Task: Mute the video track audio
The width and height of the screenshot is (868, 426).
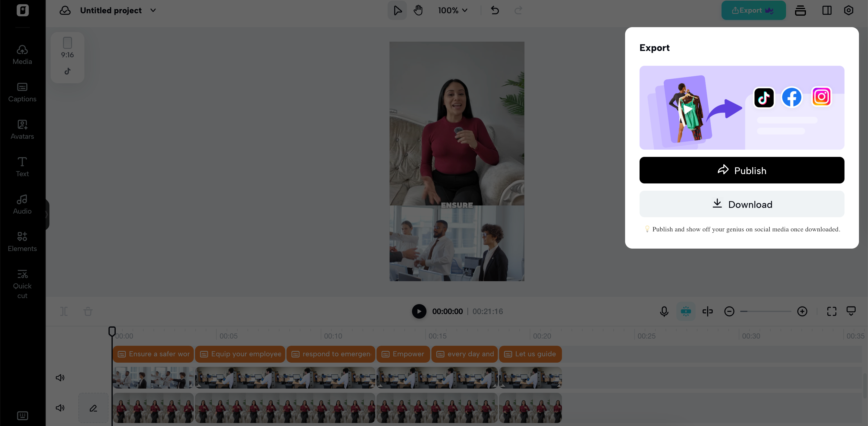Action: click(60, 377)
